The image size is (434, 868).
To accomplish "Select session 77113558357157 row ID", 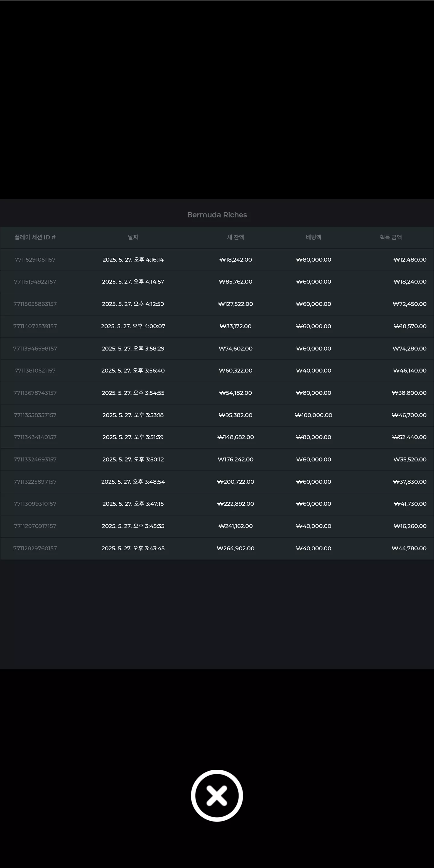I will (35, 415).
